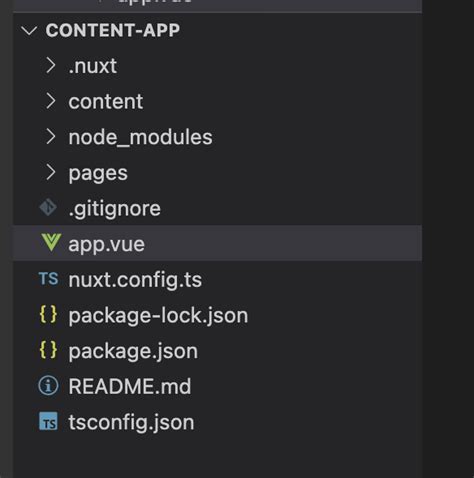Expand the pages folder arrow
Screen dimensions: 474x478
tap(50, 172)
